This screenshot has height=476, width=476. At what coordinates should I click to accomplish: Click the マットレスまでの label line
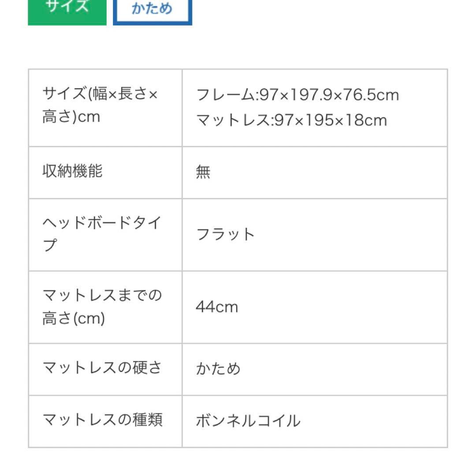coord(102,294)
